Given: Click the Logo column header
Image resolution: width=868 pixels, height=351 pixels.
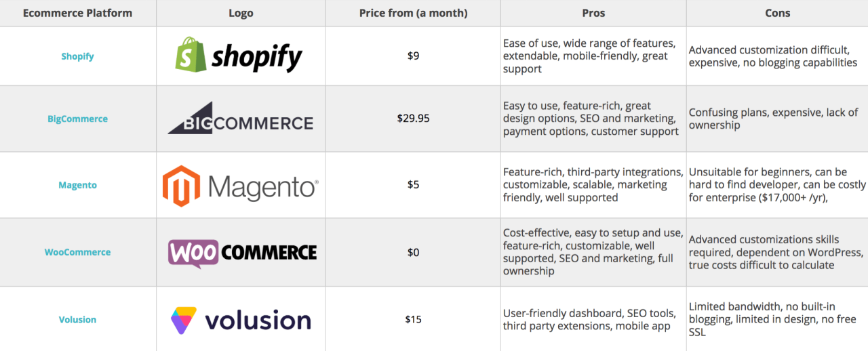Looking at the screenshot, I should (x=241, y=13).
